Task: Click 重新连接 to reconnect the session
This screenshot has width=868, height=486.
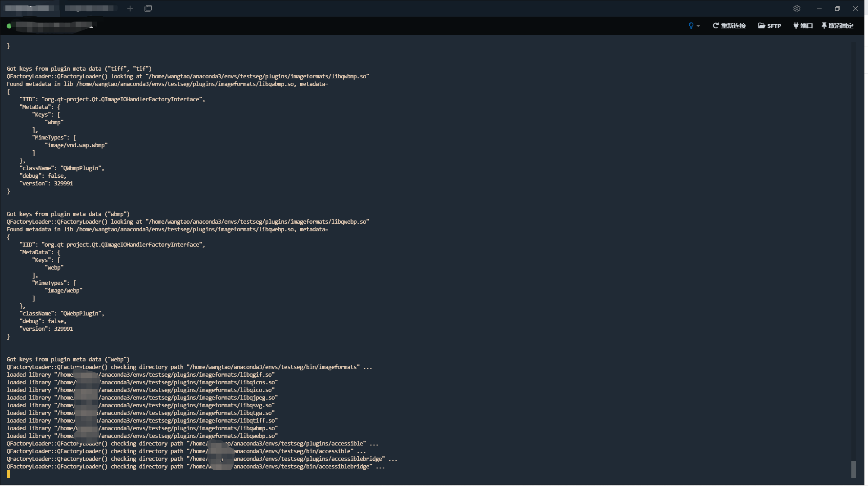Action: pos(732,26)
